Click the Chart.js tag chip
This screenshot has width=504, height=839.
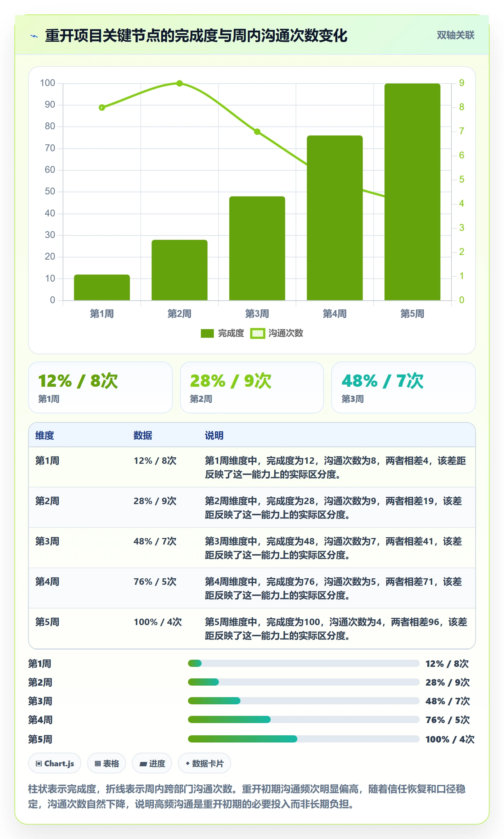55,763
